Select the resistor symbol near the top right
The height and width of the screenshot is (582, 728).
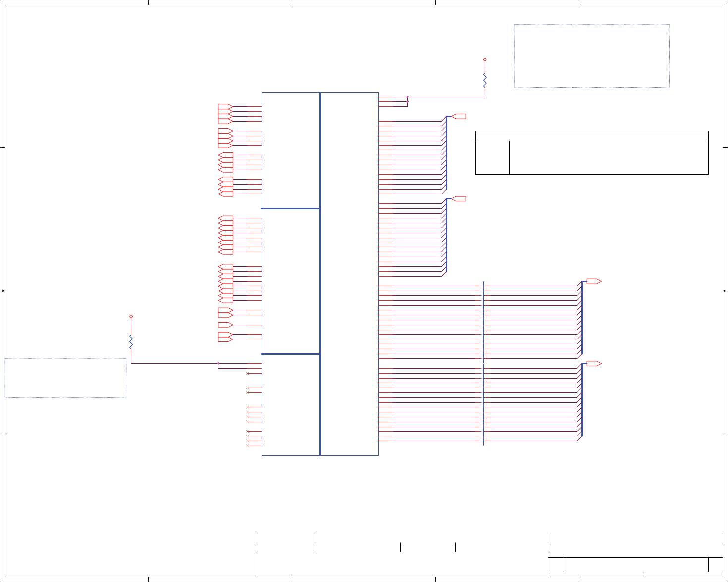tap(485, 80)
